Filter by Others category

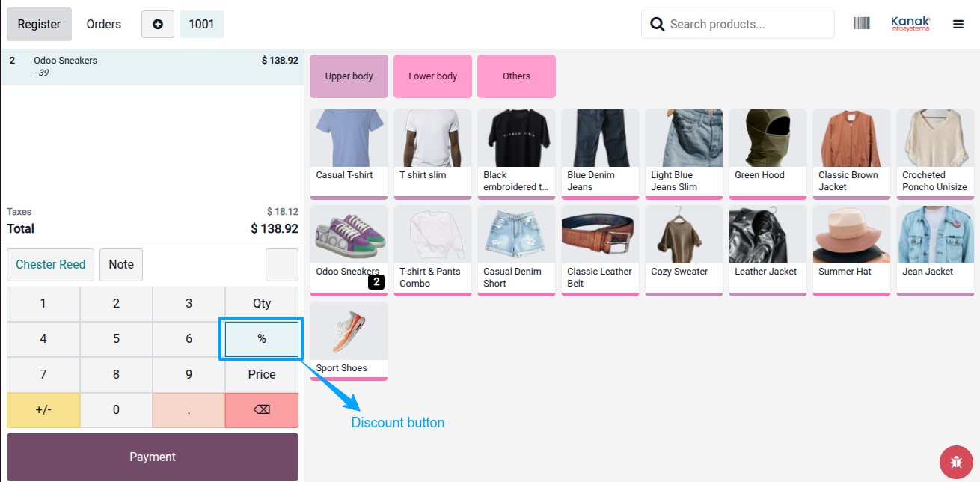pyautogui.click(x=516, y=76)
